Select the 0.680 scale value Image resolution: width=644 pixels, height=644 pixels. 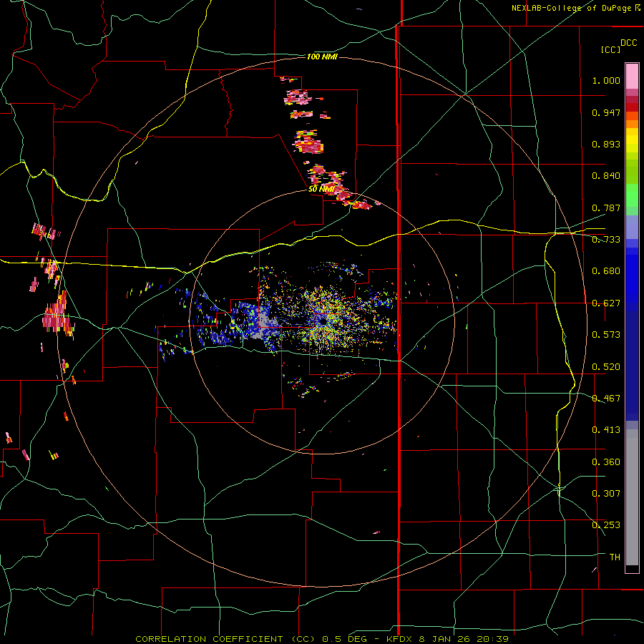(606, 271)
